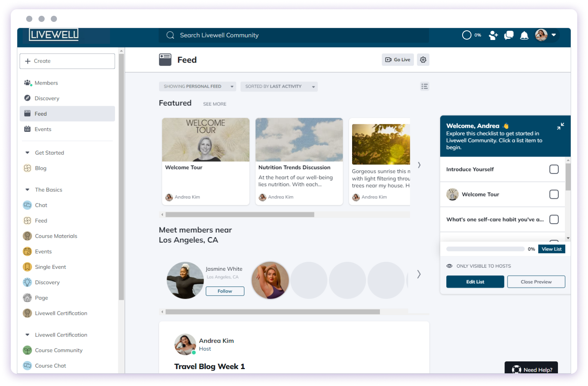The height and width of the screenshot is (386, 588).
Task: Switch feed to list view icon
Action: tap(424, 86)
